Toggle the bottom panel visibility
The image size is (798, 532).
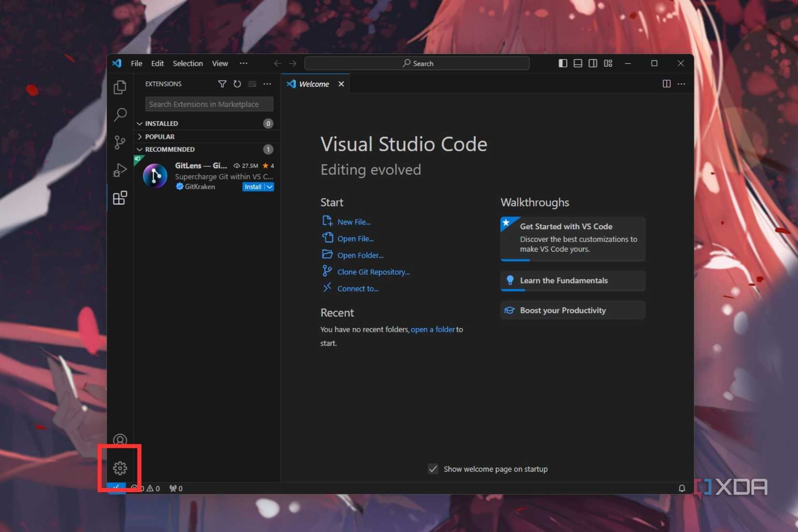[x=578, y=63]
